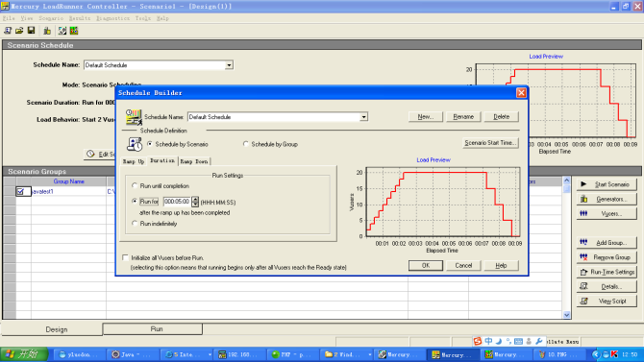Switch to the Run tab
Screen dimensions: 644x362
tap(157, 329)
